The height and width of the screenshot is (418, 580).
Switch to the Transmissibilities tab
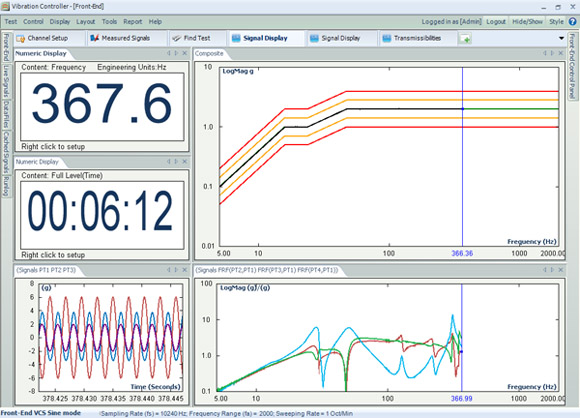417,38
